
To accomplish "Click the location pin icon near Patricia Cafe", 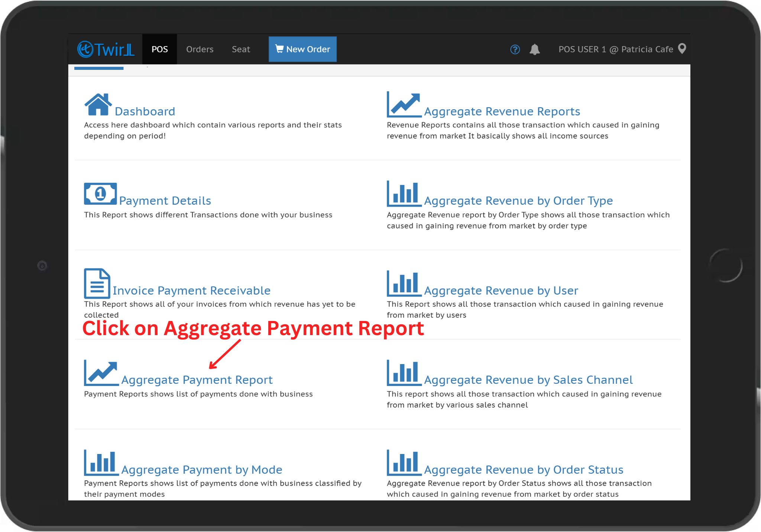I will tap(682, 49).
